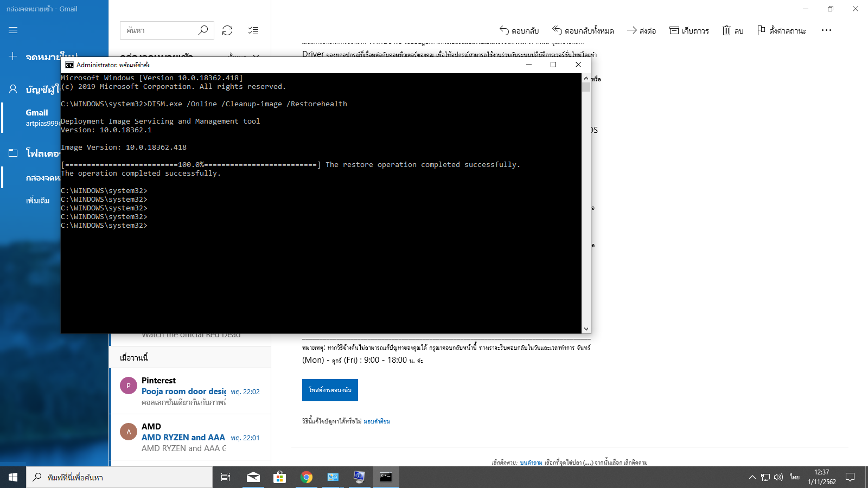Open the Folders section in Mail sidebar
This screenshot has height=488, width=868.
pos(30,153)
